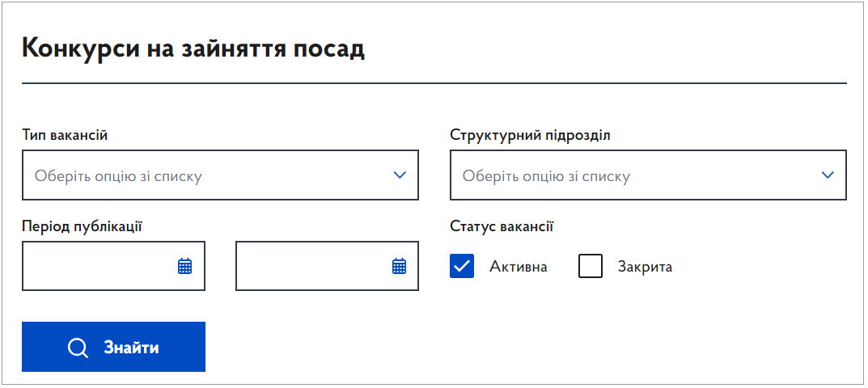868x388 pixels.
Task: Click the magnifier icon in Знайти button
Action: tap(78, 348)
